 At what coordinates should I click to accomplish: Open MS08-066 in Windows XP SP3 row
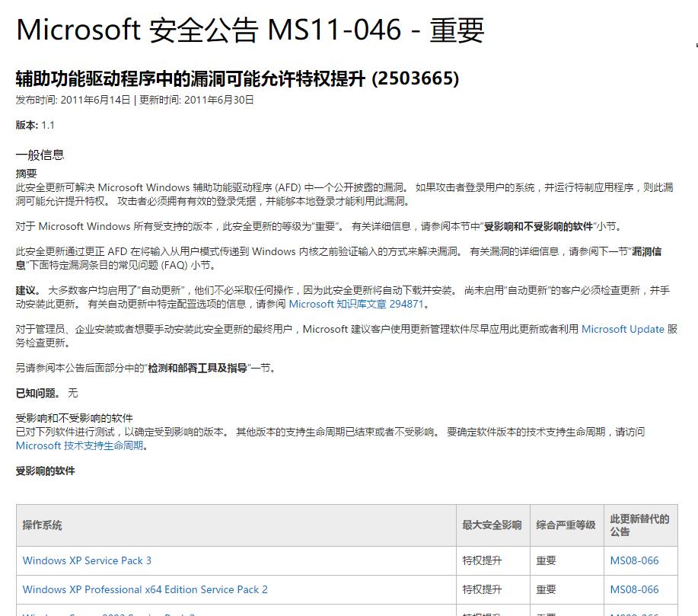(x=634, y=560)
